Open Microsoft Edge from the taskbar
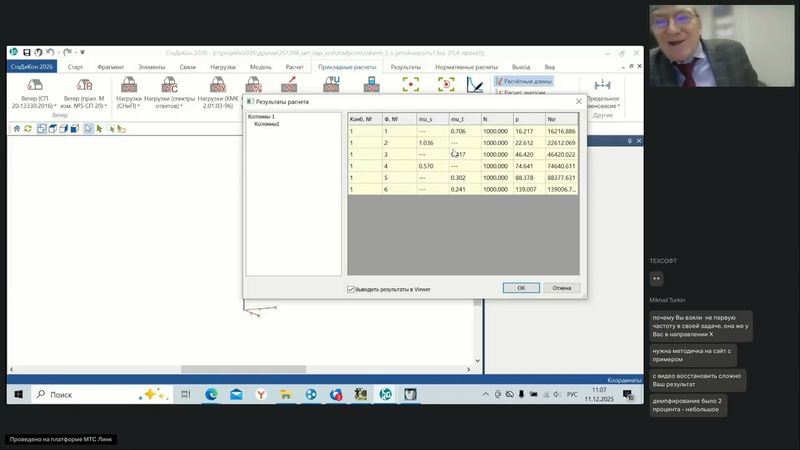Viewport: 800px width, 450px height. 211,395
